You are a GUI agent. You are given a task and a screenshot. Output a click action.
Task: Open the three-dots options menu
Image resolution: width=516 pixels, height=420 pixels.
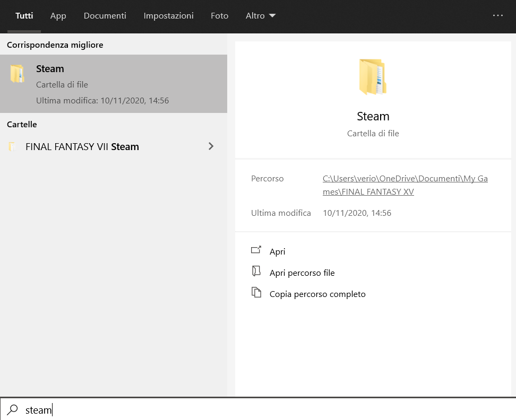tap(497, 15)
